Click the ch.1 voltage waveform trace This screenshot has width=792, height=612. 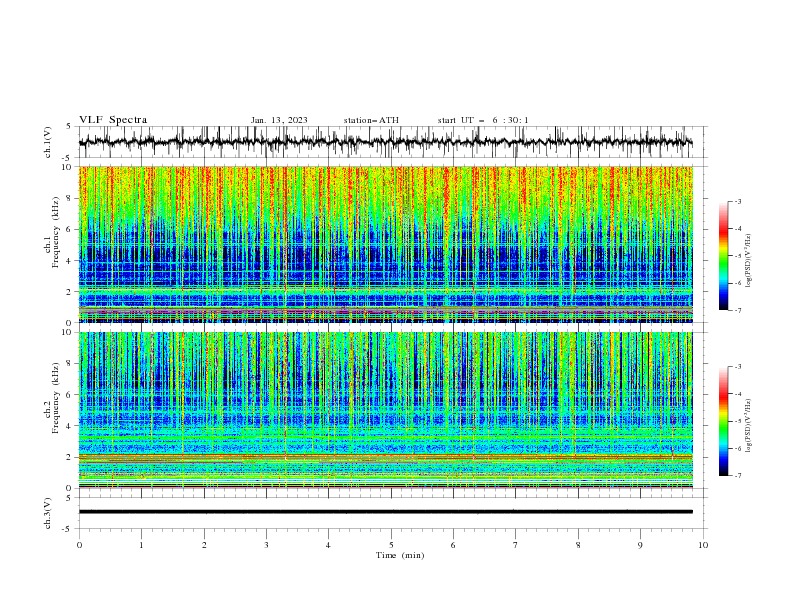(385, 142)
